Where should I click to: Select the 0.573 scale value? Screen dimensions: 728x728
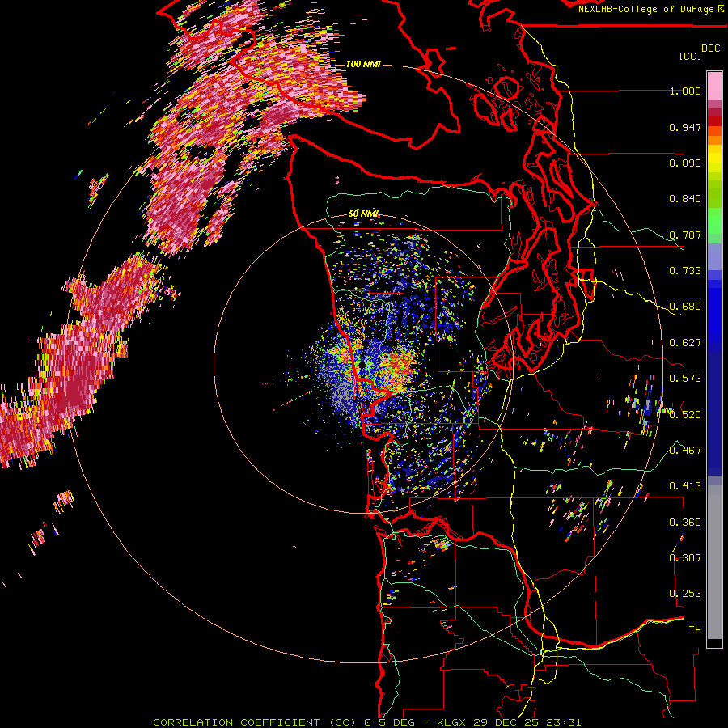pyautogui.click(x=685, y=379)
